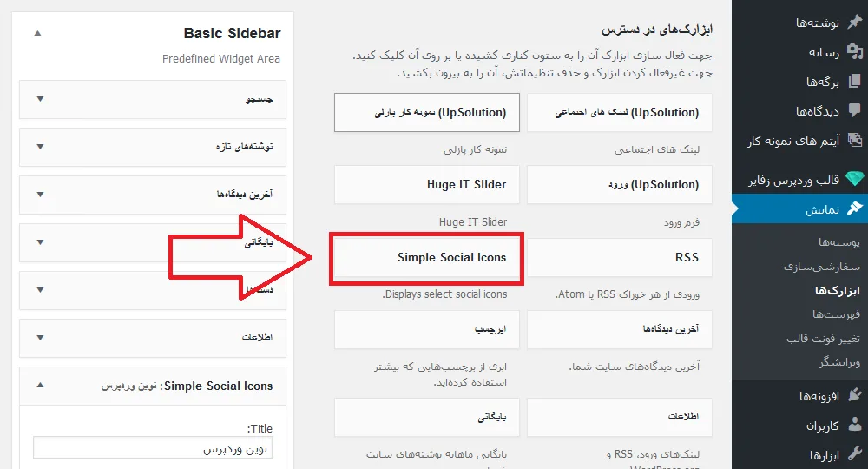The image size is (868, 469).
Task: Select the Simple Social Icons available widget
Action: pyautogui.click(x=427, y=257)
